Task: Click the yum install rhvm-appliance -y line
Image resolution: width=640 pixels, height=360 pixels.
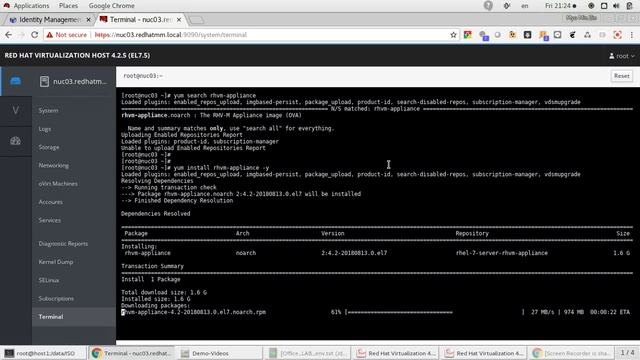Action: (x=195, y=168)
